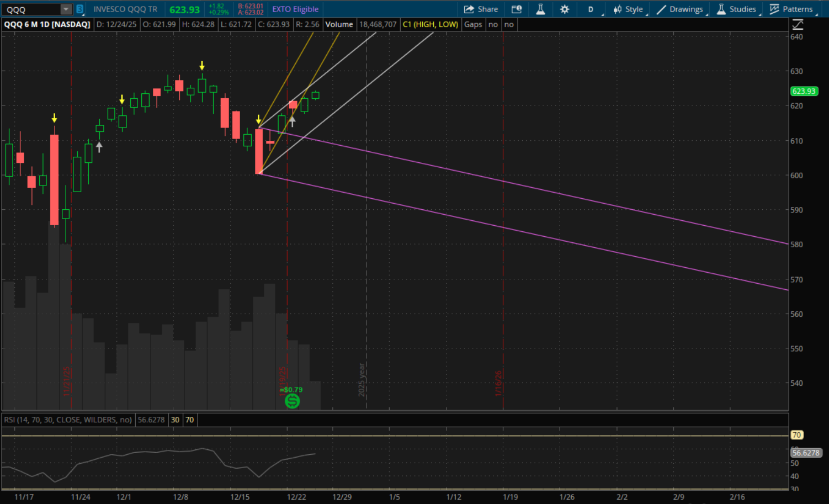The image size is (829, 504).
Task: Select the RSI study label
Action: [x=68, y=420]
